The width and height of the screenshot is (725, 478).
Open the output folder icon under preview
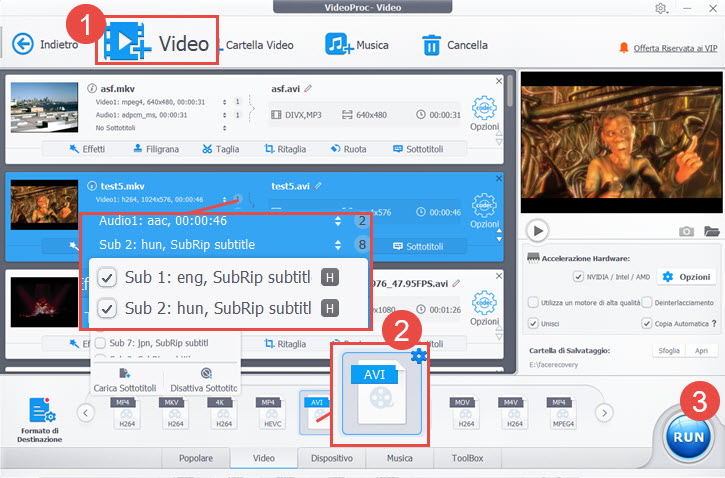click(x=712, y=231)
